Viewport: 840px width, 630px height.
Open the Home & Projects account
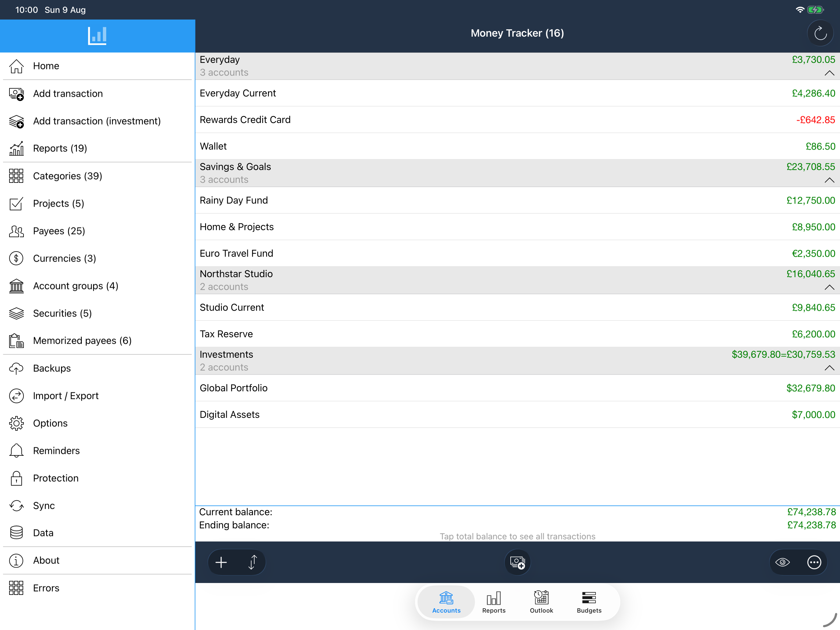coord(518,227)
